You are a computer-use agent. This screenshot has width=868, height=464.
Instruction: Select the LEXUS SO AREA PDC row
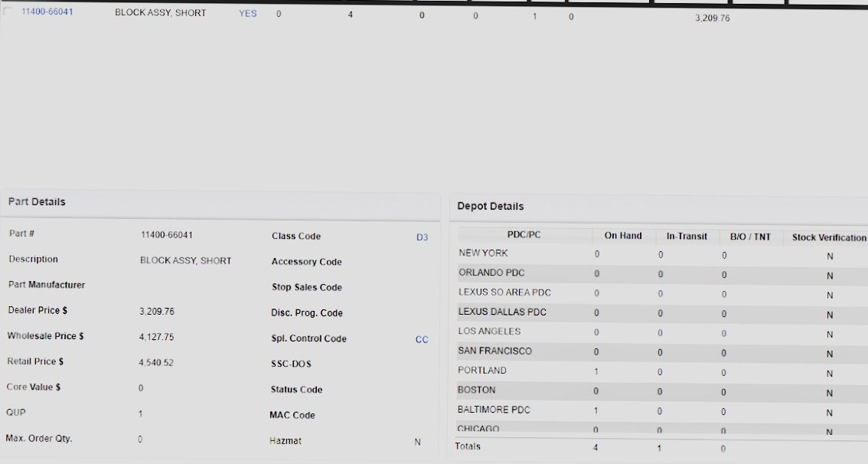(662, 293)
